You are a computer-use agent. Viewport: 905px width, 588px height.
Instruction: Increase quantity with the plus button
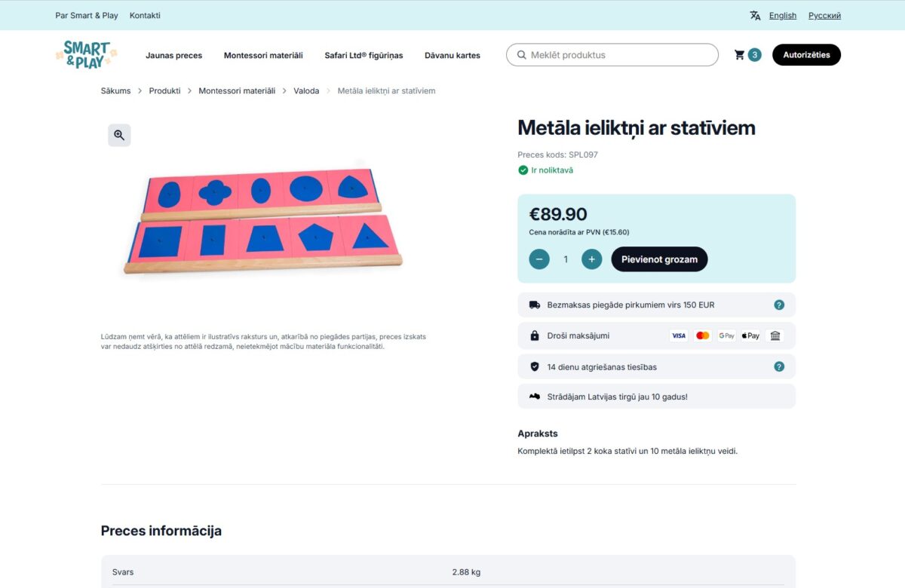[591, 259]
